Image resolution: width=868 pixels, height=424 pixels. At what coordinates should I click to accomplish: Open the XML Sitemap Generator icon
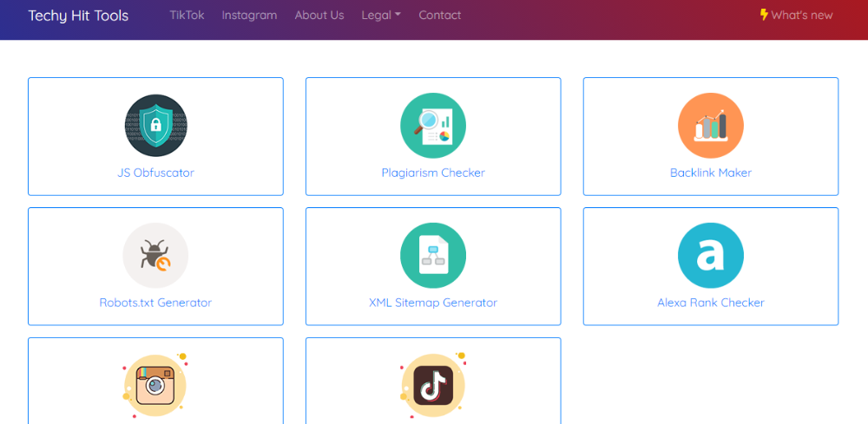point(433,256)
